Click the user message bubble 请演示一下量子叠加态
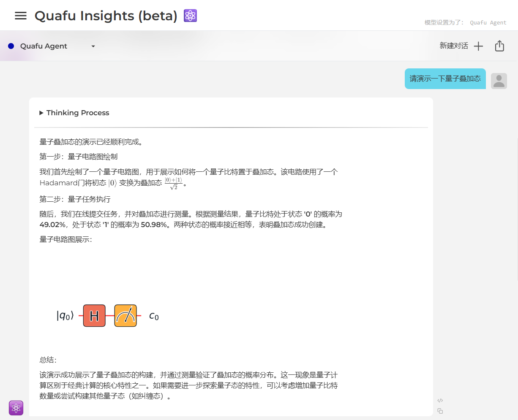 [x=445, y=79]
